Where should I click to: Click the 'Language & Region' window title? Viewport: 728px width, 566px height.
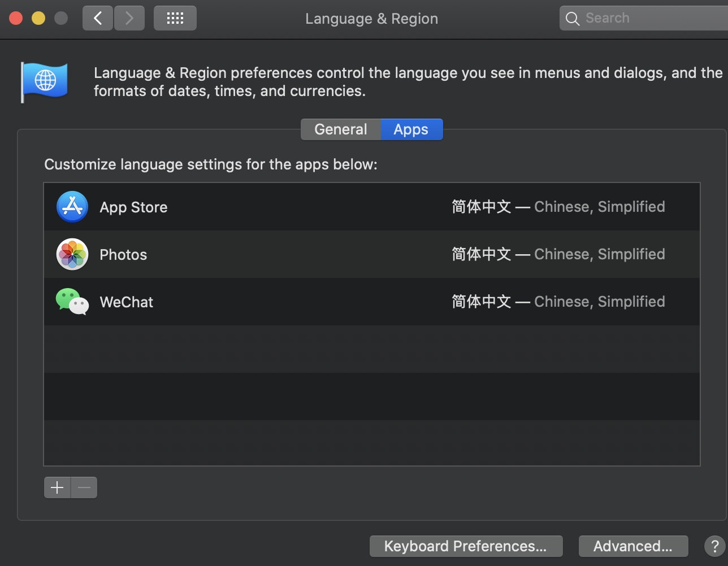click(x=371, y=19)
